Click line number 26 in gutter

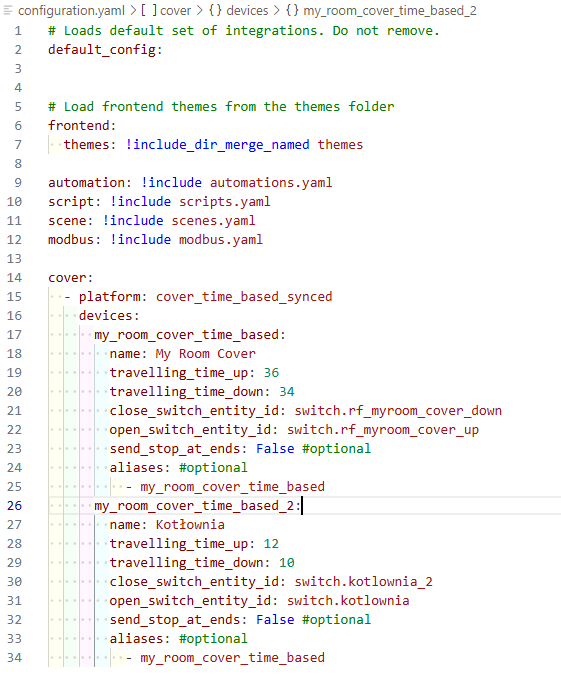click(14, 506)
